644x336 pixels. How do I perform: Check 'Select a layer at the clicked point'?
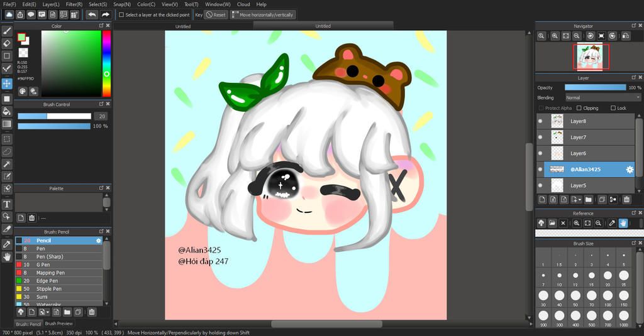[x=121, y=14]
